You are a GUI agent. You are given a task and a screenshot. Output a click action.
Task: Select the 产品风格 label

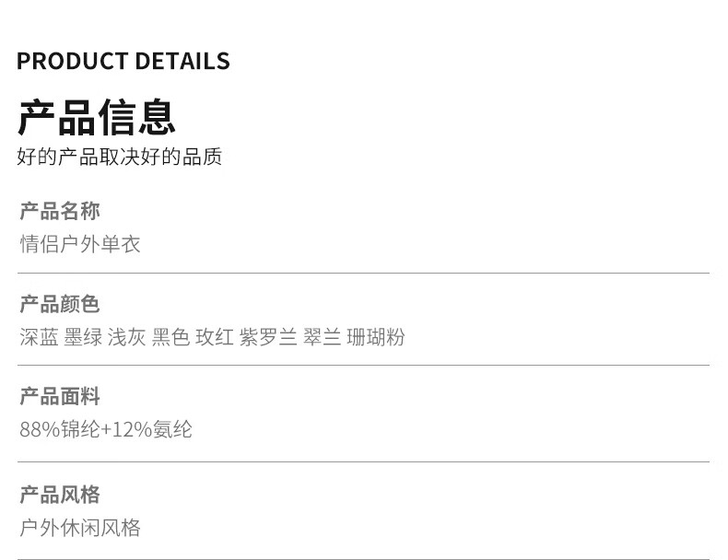[59, 495]
